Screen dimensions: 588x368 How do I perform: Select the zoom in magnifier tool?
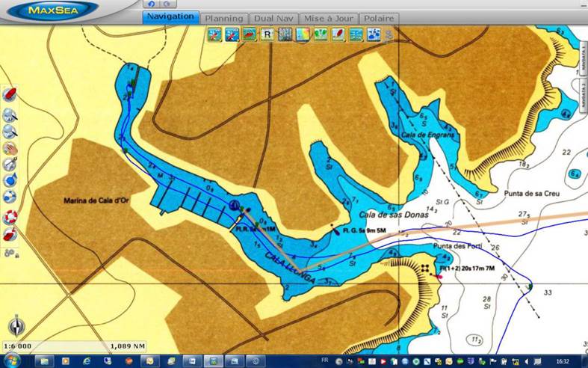[x=10, y=114]
